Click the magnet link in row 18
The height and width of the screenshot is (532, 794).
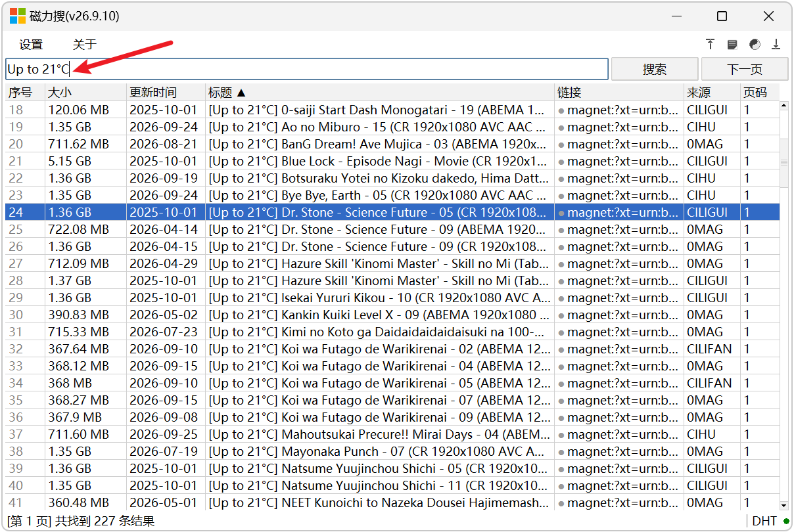click(x=618, y=110)
